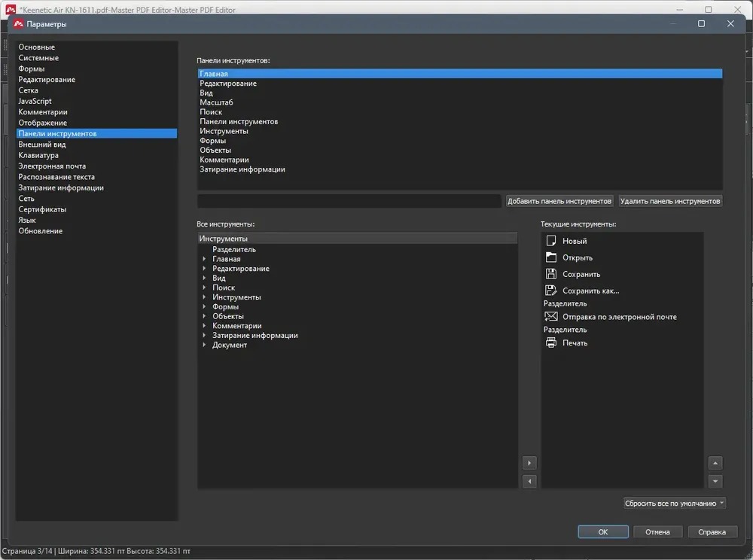The width and height of the screenshot is (753, 560).
Task: Remove tool with left arrow button
Action: tap(529, 481)
